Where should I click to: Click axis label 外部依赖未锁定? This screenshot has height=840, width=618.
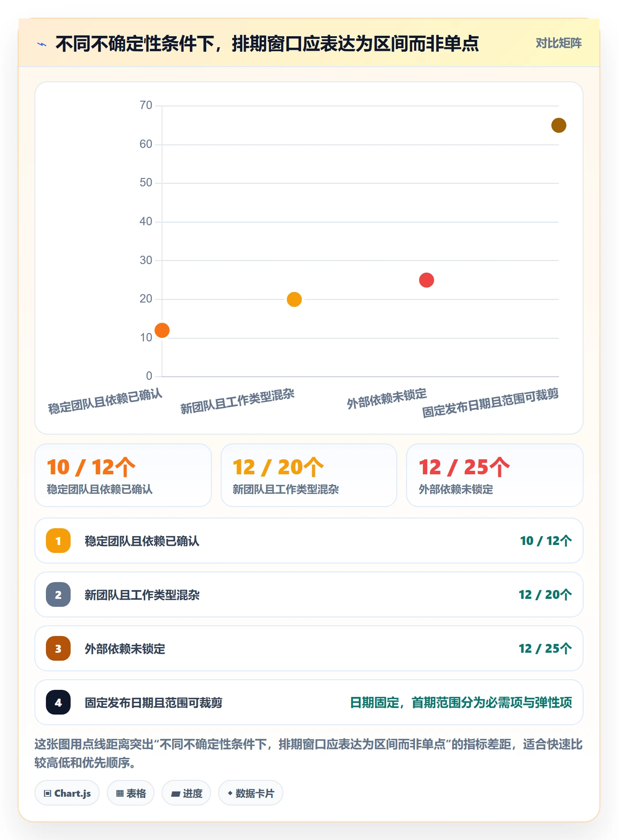click(387, 398)
